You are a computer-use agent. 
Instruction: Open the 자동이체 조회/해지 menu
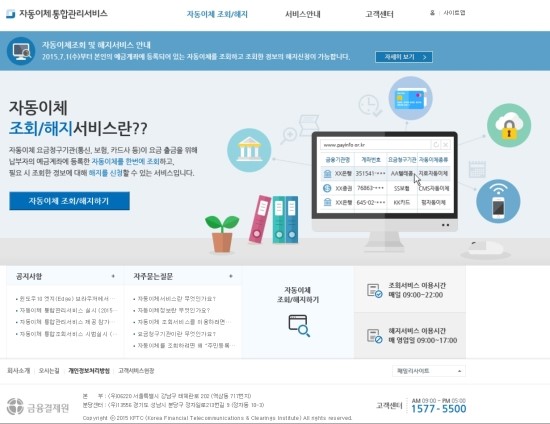pyautogui.click(x=217, y=14)
